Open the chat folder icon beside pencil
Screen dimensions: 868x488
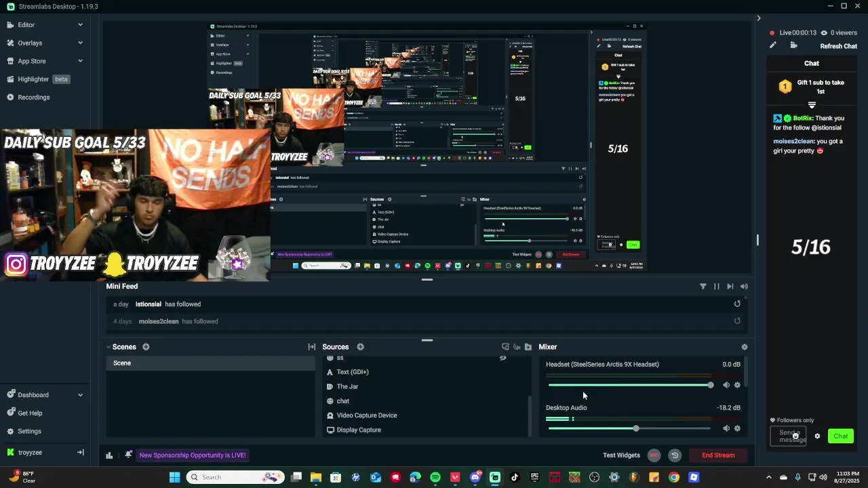pyautogui.click(x=793, y=45)
